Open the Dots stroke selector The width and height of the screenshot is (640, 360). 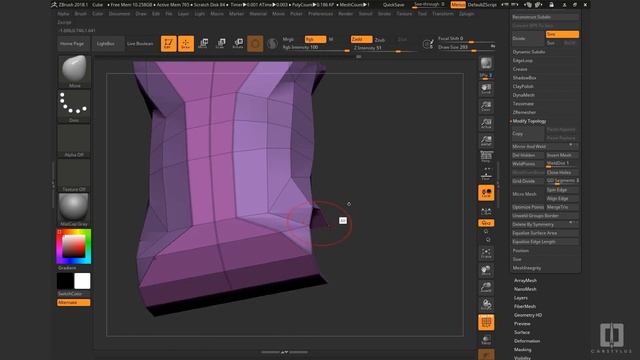coord(74,106)
